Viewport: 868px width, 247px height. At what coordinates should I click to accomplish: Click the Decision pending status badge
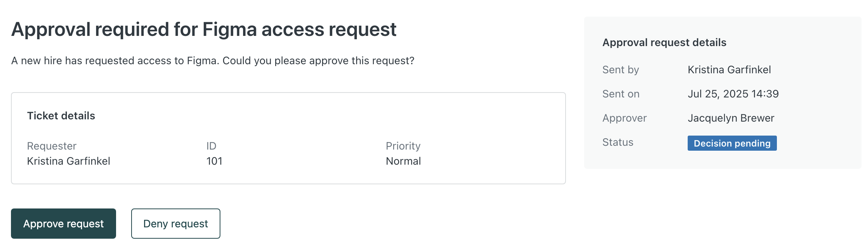[x=732, y=143]
